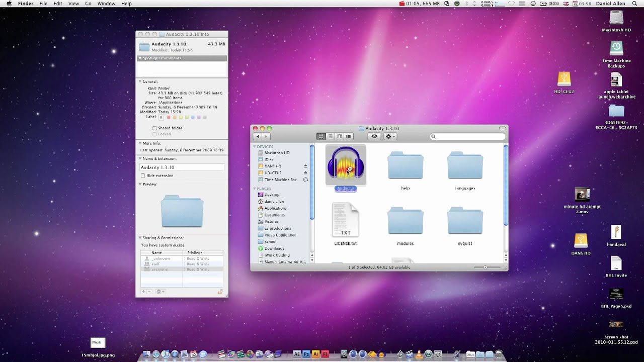Launch Photoshop from the Dock
This screenshot has width=644, height=362.
[306, 354]
